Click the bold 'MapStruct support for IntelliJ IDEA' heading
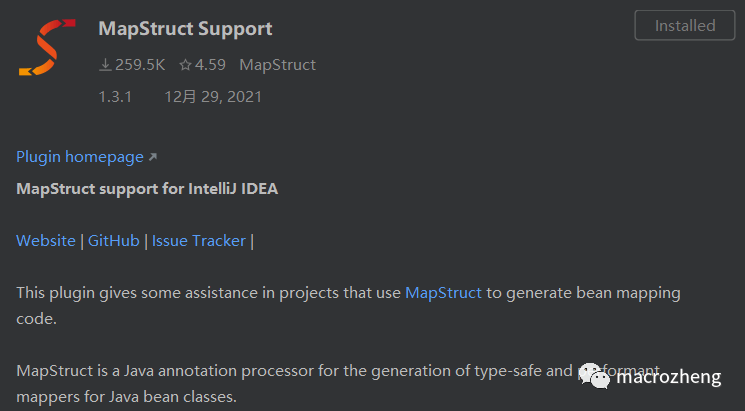Screen dimensions: 745x411 tap(147, 189)
